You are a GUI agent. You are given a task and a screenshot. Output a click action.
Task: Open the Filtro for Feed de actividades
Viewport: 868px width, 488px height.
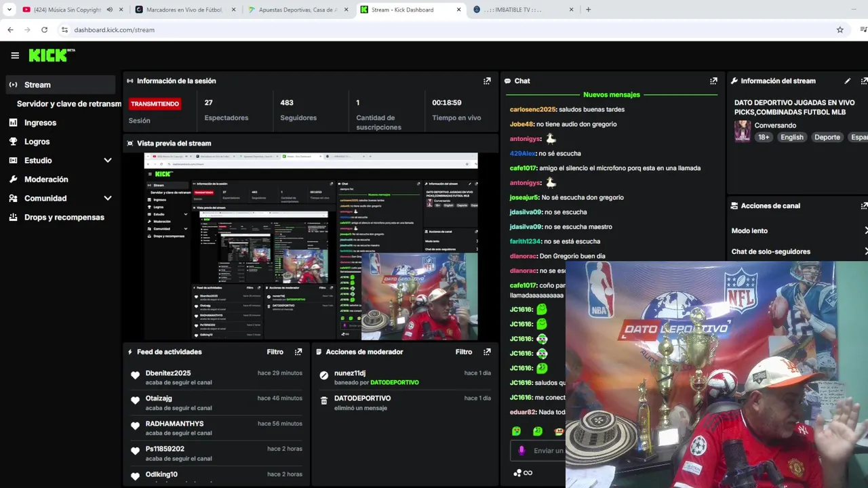pos(275,352)
